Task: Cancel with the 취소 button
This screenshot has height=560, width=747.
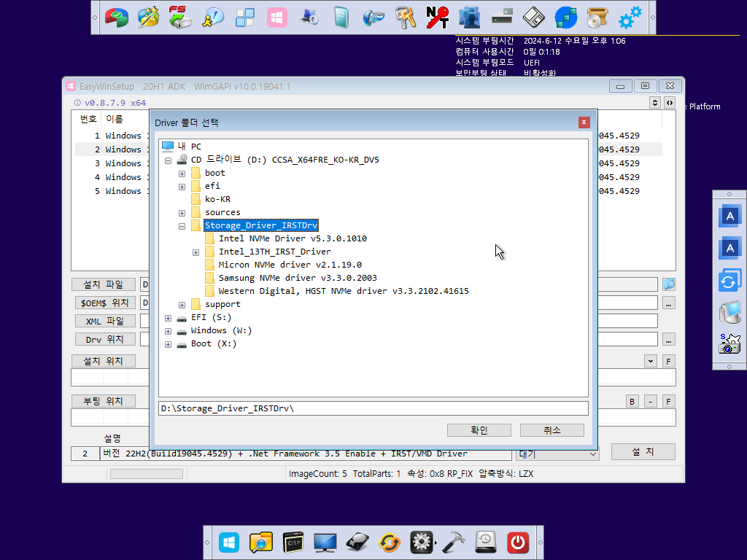Action: 551,430
